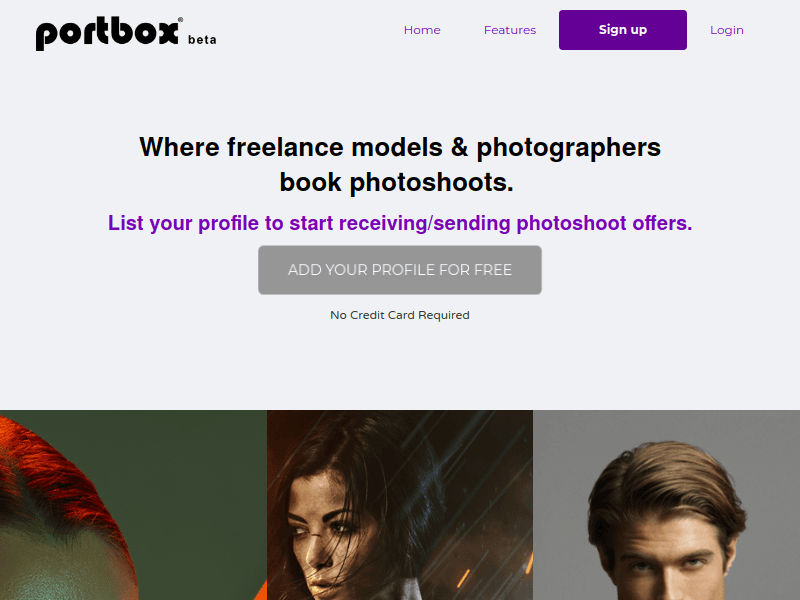Click the ADD YOUR PROFILE FOR FREE button
The width and height of the screenshot is (800, 600).
[x=400, y=269]
